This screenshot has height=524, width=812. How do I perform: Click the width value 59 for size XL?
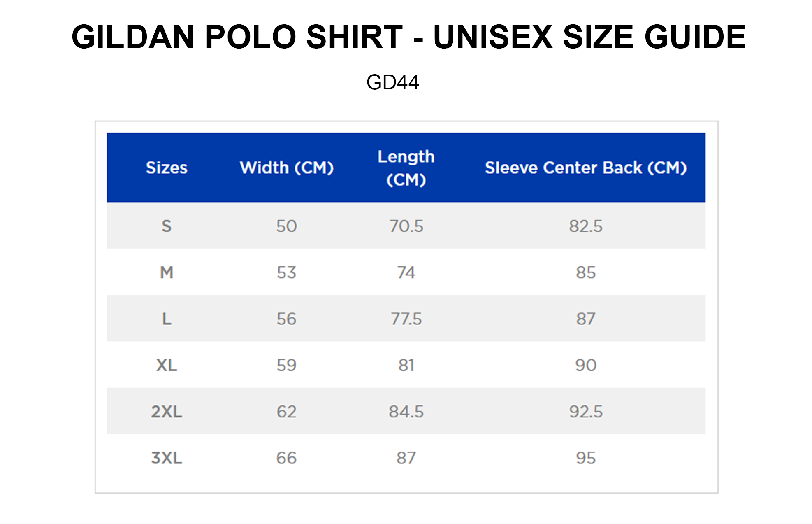point(286,365)
